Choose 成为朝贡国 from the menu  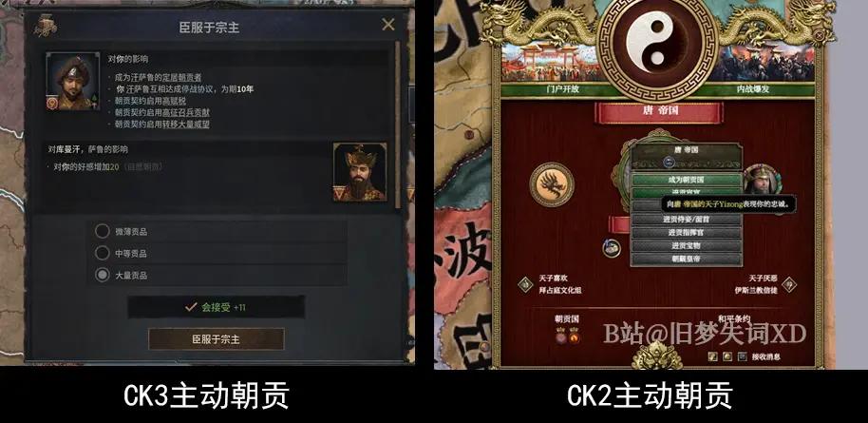(x=686, y=181)
